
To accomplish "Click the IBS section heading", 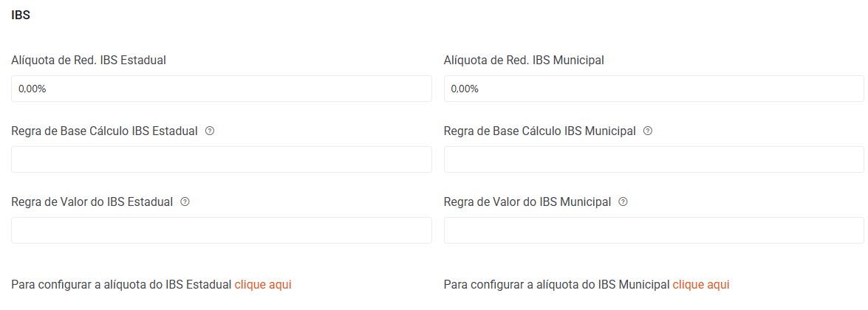I will (x=21, y=15).
